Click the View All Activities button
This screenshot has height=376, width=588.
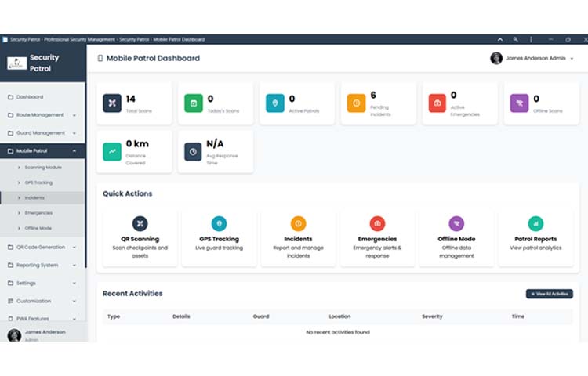pos(549,294)
